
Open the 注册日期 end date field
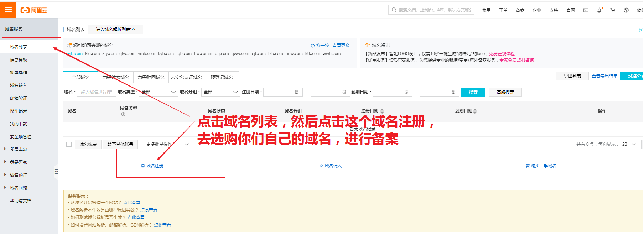click(x=330, y=92)
